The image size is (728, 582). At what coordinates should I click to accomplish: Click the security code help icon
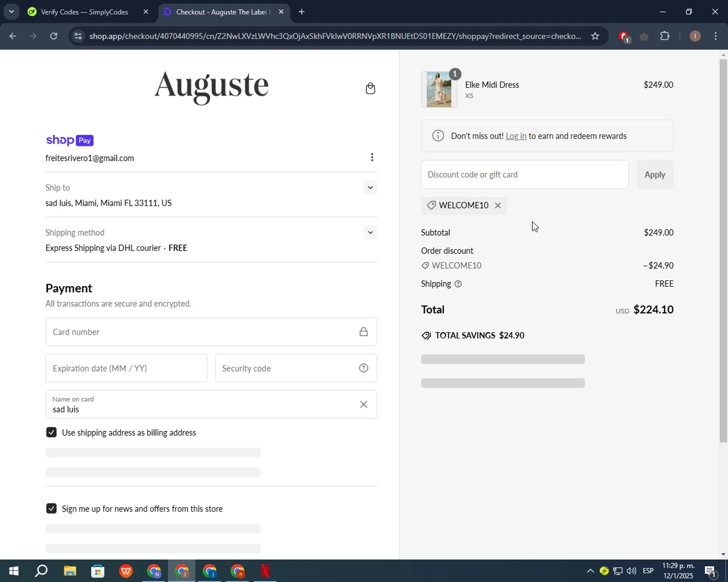pyautogui.click(x=364, y=368)
